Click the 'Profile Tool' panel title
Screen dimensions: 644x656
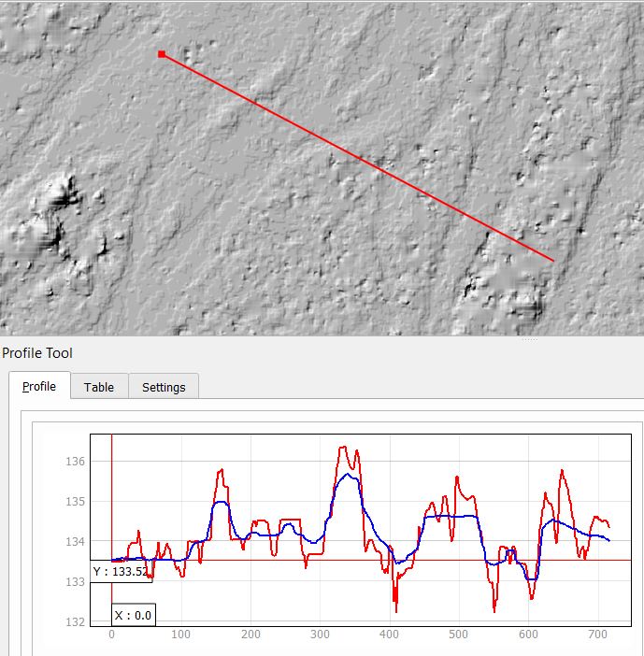pyautogui.click(x=37, y=352)
